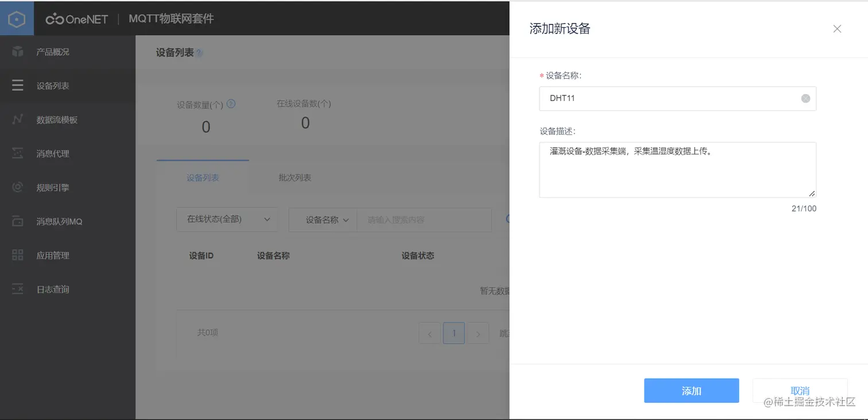868x420 pixels.
Task: Click the 添加 button
Action: (691, 391)
